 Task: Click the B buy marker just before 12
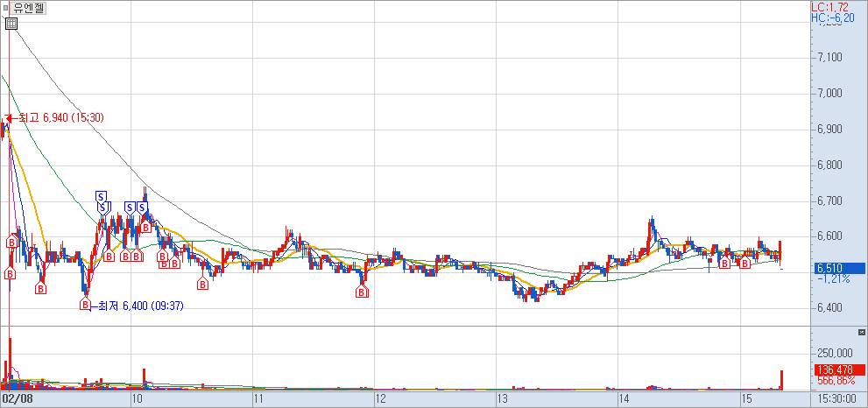point(362,292)
